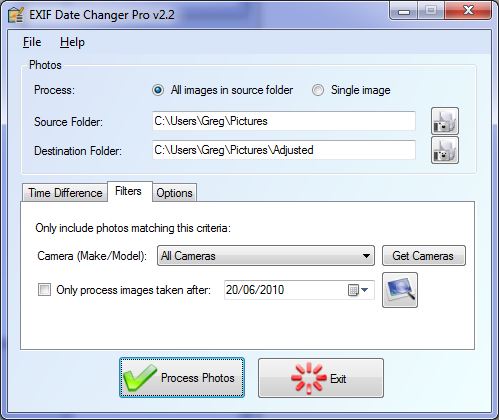The height and width of the screenshot is (420, 499).
Task: Click the red spinner icon on Exit
Action: click(x=308, y=378)
